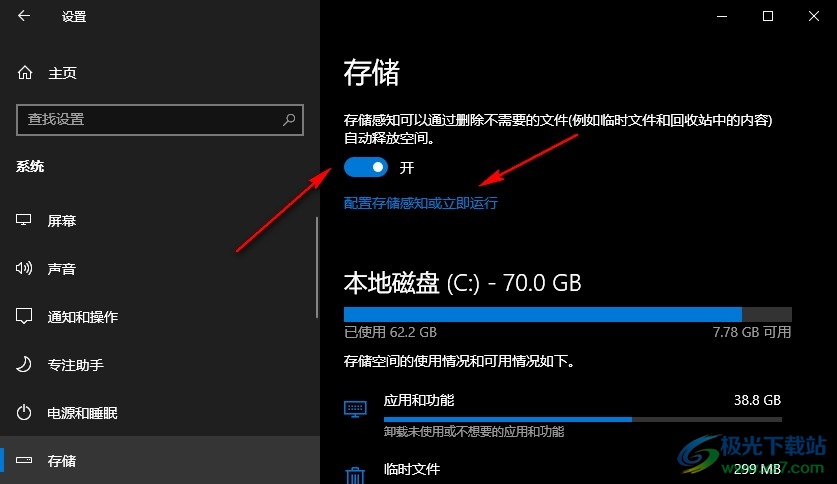Click the 本地磁盘 (C:) usage bar

click(567, 314)
